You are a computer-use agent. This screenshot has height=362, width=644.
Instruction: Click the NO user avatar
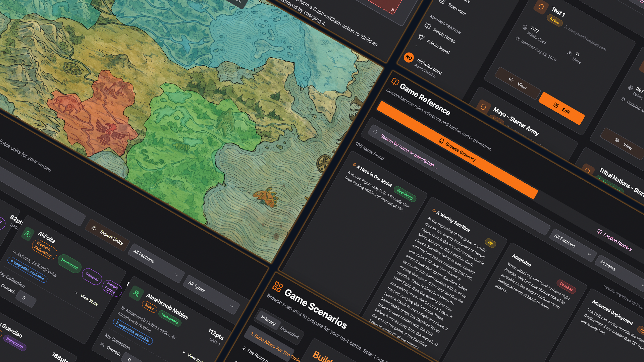(x=409, y=58)
